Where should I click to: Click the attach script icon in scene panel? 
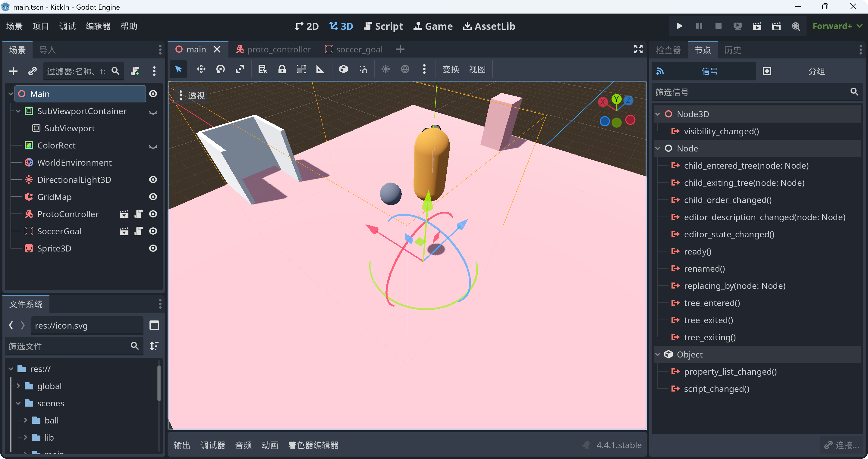[x=135, y=71]
